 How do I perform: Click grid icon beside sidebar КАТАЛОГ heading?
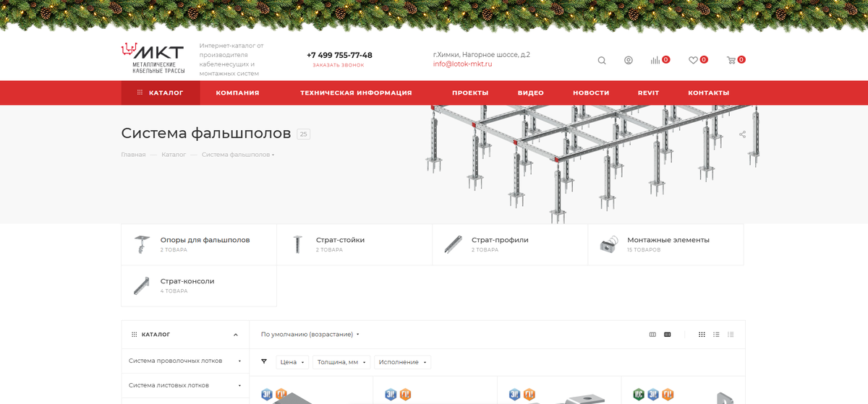tap(134, 335)
